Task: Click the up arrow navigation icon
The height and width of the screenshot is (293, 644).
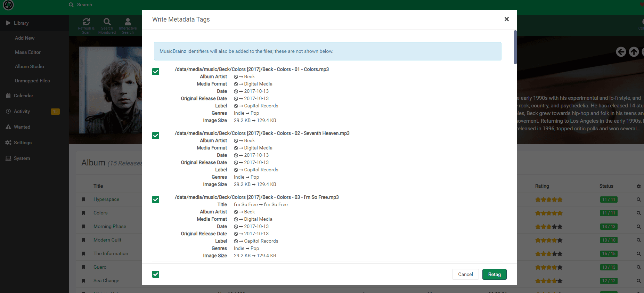Action: [634, 52]
